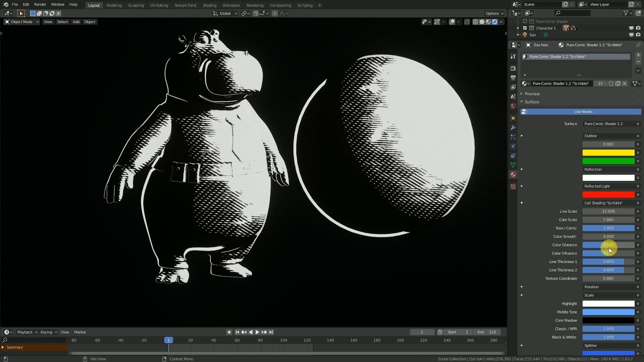Click the Play animation button

[257, 332]
